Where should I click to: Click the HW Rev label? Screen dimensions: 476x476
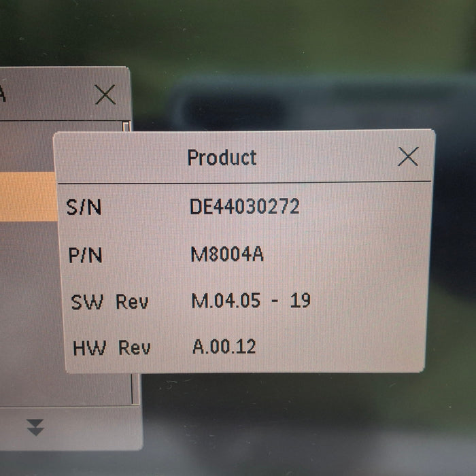pyautogui.click(x=112, y=347)
